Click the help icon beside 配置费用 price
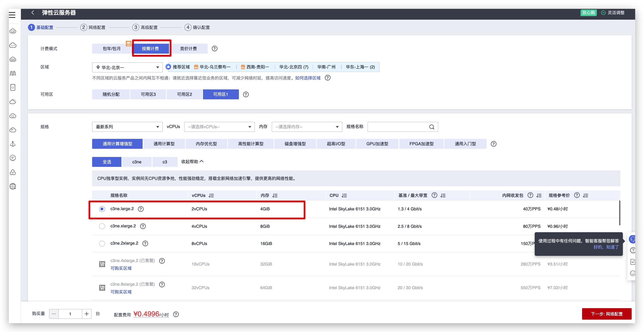Viewport: 644px width, 332px height. tap(176, 314)
